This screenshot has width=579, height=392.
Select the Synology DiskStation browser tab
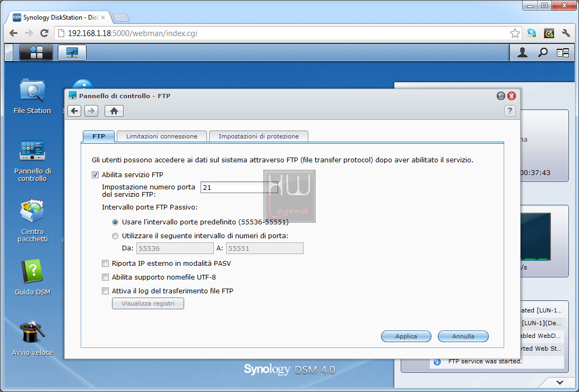pyautogui.click(x=59, y=18)
